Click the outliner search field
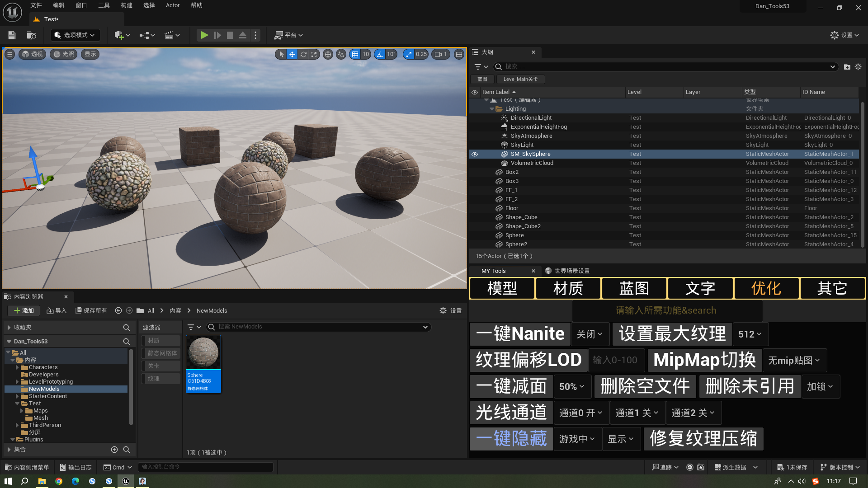 (665, 67)
